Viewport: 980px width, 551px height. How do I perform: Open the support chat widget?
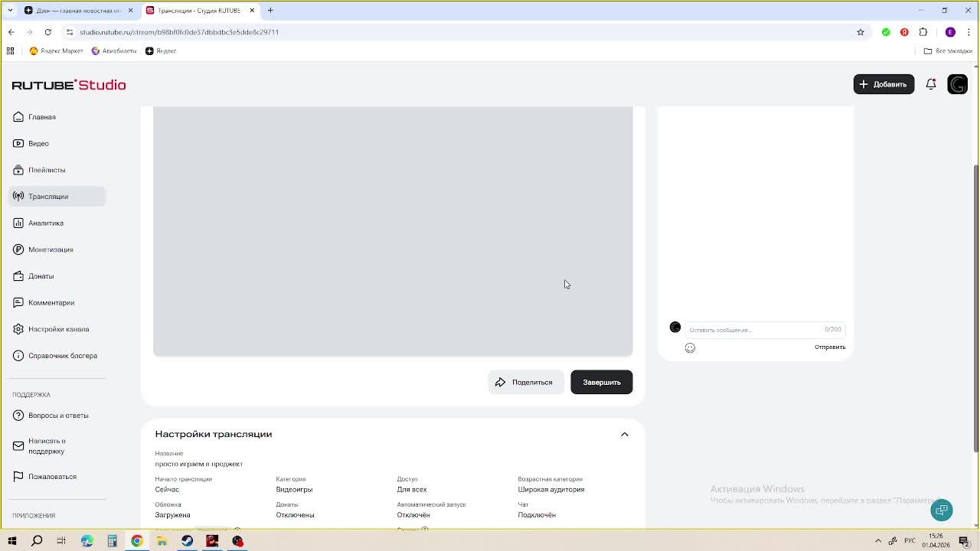(942, 510)
